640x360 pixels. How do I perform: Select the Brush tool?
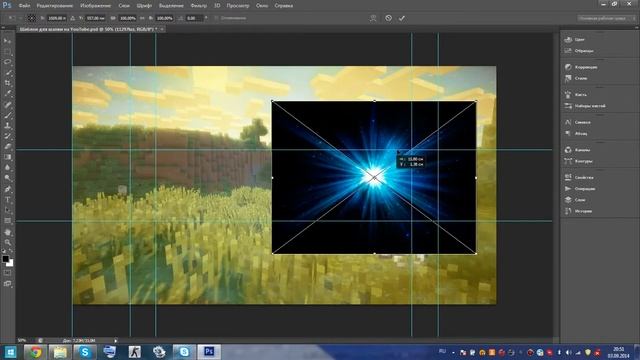pos(8,115)
